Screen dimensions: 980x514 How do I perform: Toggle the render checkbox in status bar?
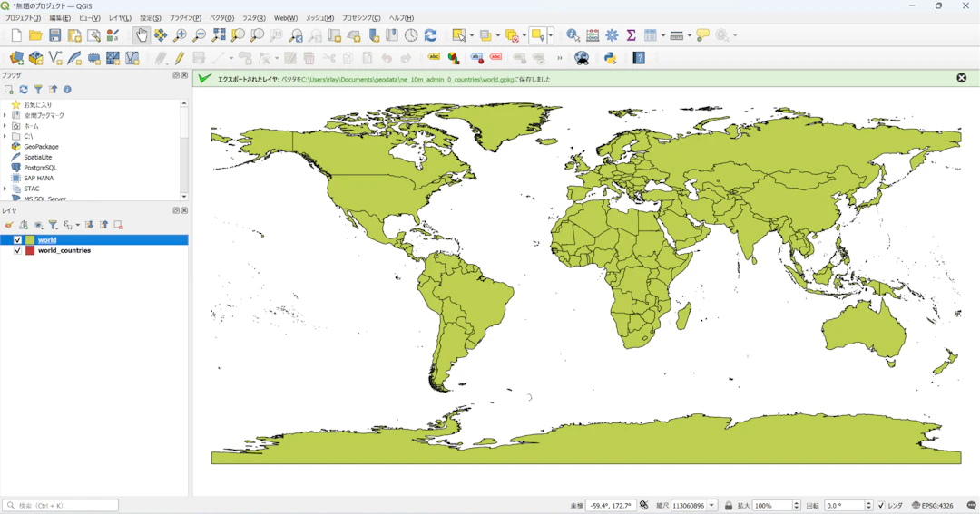[x=880, y=505]
